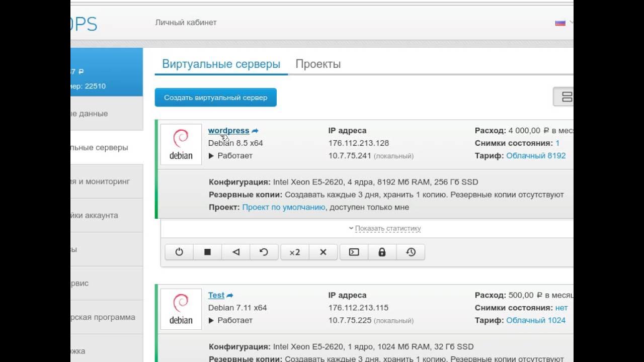This screenshot has width=644, height=362.
Task: Click Облачный 1024 tariff link
Action: [536, 321]
